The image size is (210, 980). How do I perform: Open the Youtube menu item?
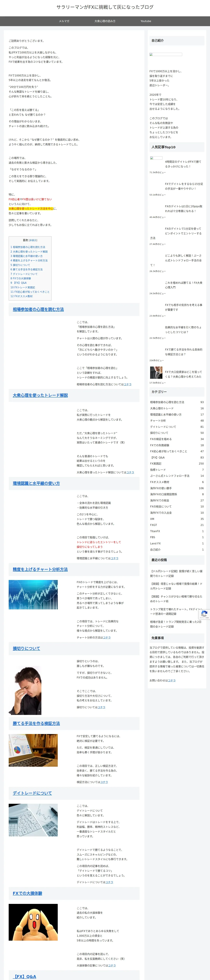click(146, 21)
